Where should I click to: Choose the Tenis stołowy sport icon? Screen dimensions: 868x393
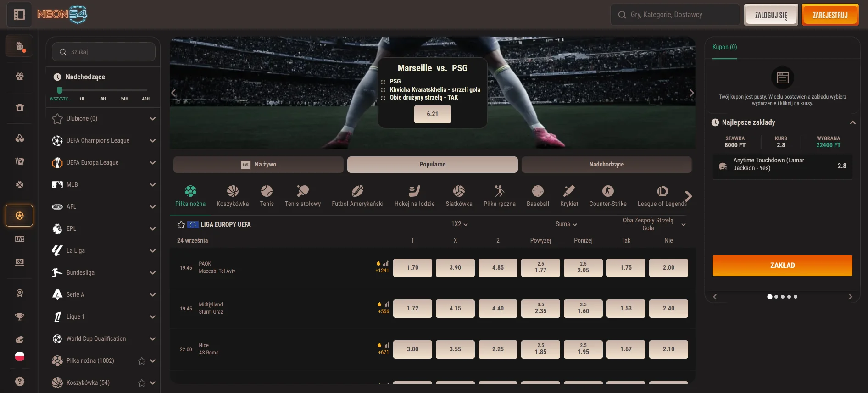click(303, 191)
